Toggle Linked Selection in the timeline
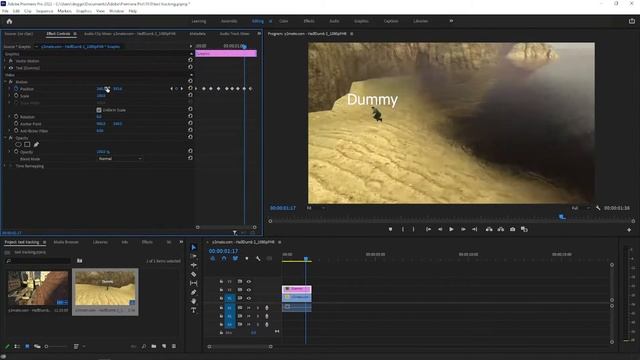 point(235,259)
